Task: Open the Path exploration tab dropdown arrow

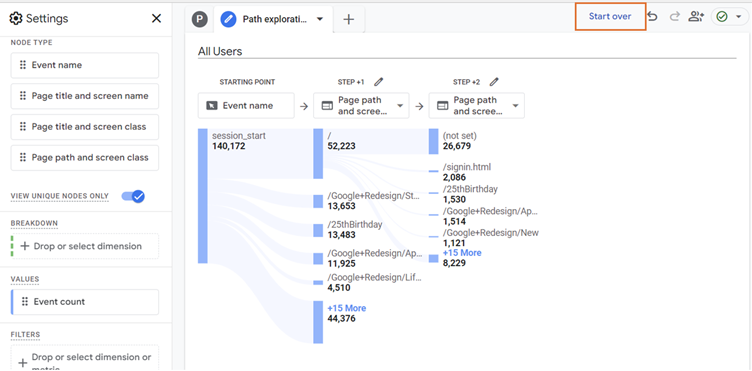Action: tap(320, 19)
